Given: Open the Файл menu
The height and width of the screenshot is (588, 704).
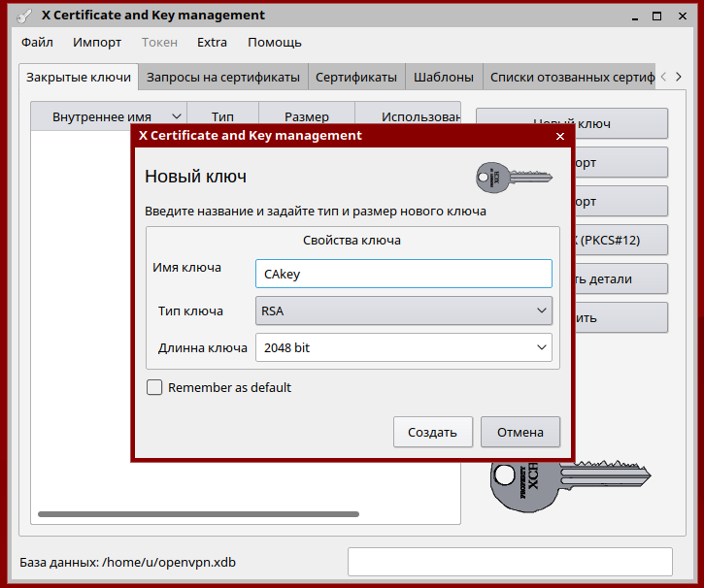Looking at the screenshot, I should coord(37,43).
